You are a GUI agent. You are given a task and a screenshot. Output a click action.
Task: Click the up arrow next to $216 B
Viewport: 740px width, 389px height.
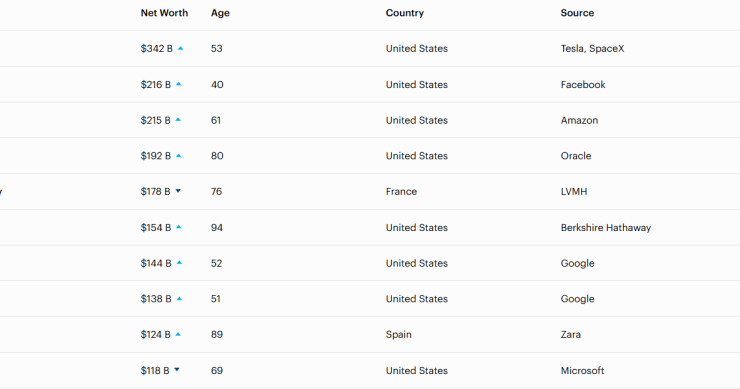click(x=179, y=84)
